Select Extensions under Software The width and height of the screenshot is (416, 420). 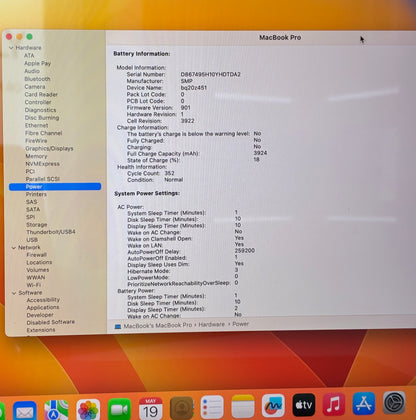(41, 330)
